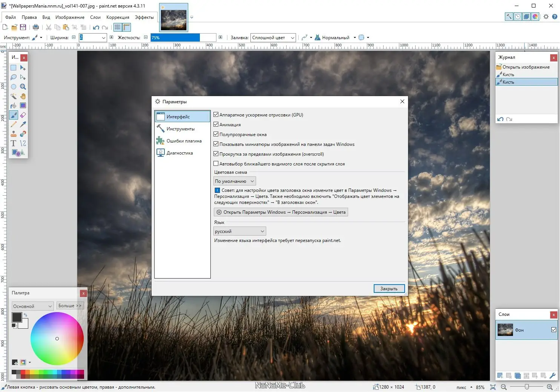Click the Больше >> button in palette
The height and width of the screenshot is (392, 560).
[70, 306]
